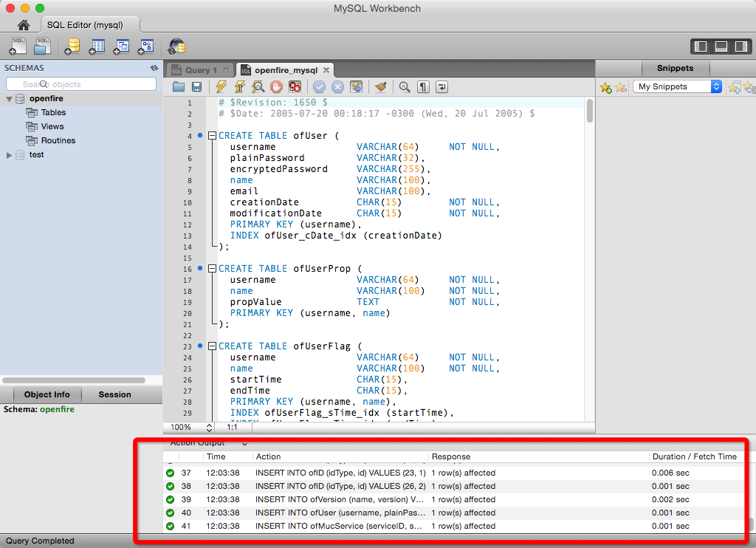Select output row 37
The height and width of the screenshot is (548, 756).
(x=453, y=473)
